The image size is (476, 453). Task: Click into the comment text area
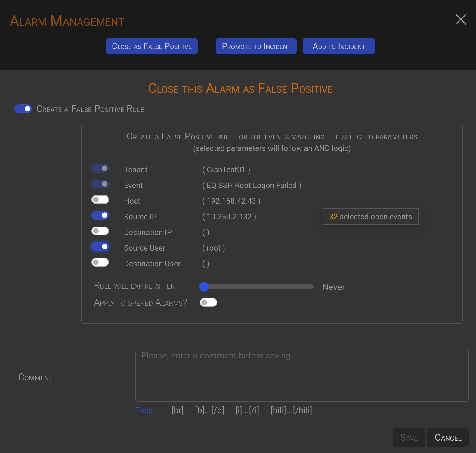coord(302,376)
